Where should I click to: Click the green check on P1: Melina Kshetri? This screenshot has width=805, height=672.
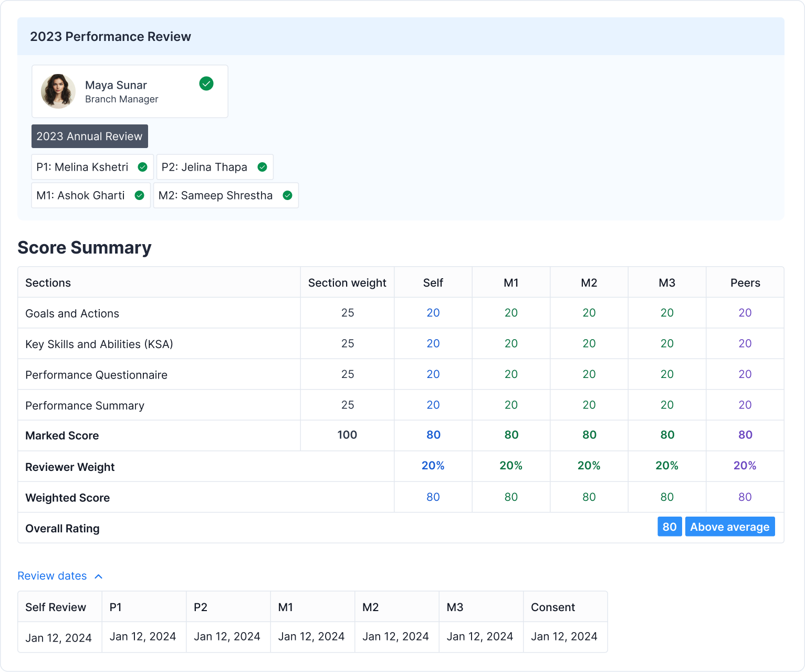tap(142, 167)
